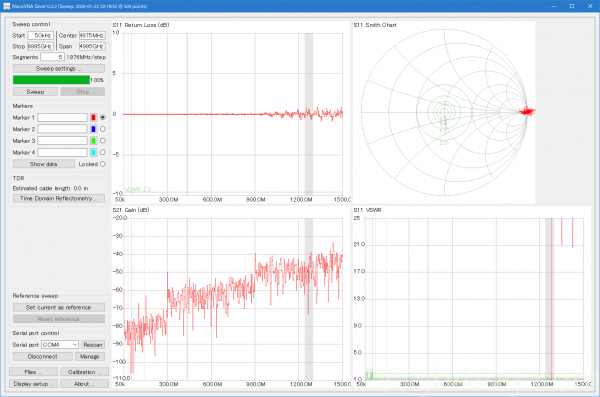The width and height of the screenshot is (600, 397).
Task: Click Marker 4 cyan color swatch
Action: [x=93, y=152]
